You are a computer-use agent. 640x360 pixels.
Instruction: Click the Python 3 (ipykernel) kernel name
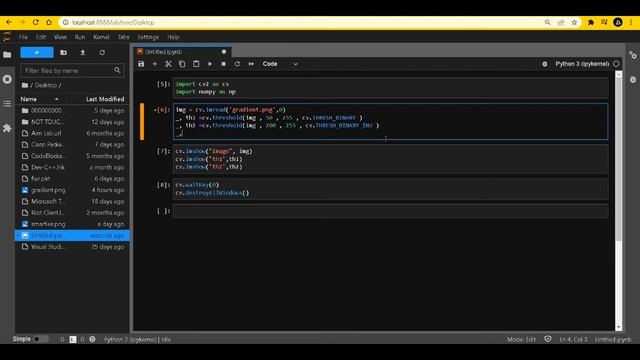click(x=582, y=64)
